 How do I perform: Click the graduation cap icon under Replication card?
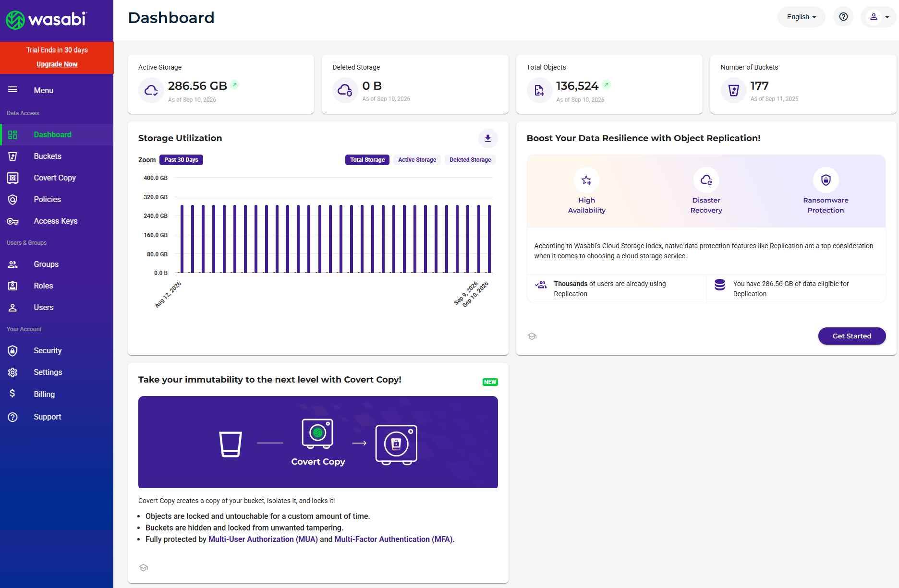(x=532, y=336)
